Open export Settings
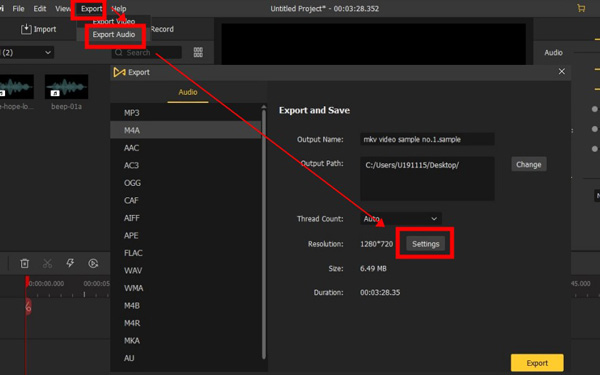The image size is (600, 375). (426, 244)
